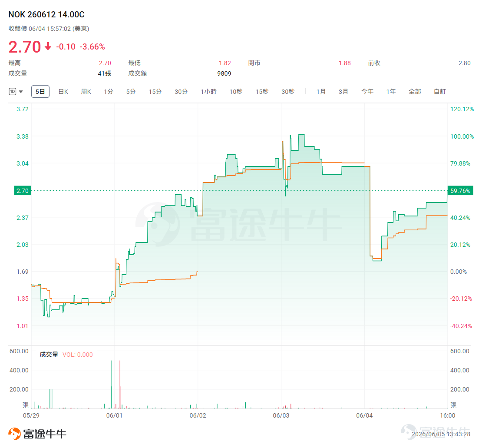Click the tall red volume bar near 06/01
The image size is (479, 448).
[x=120, y=385]
